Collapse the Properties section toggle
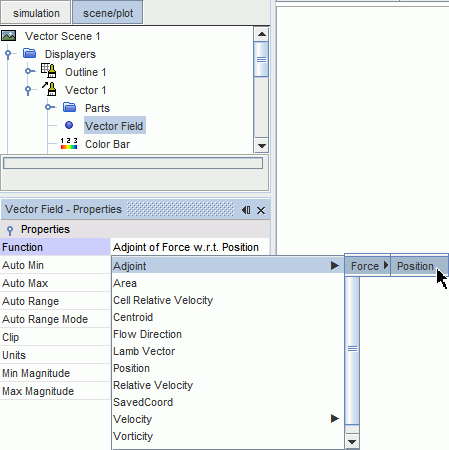449x450 pixels. [x=10, y=230]
